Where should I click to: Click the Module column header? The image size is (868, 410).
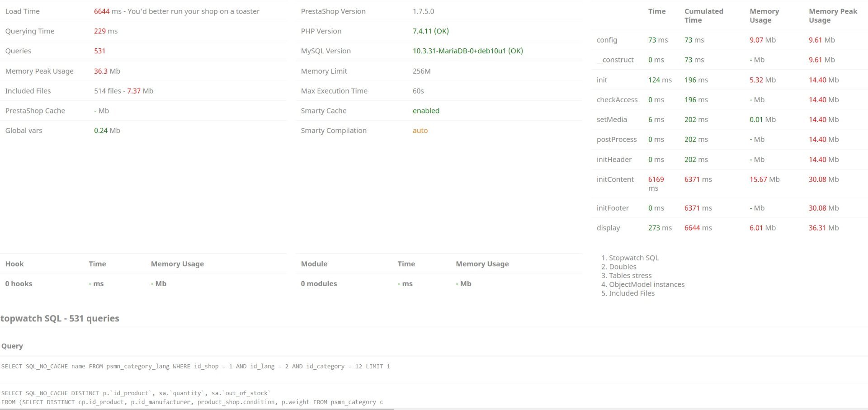tap(314, 264)
